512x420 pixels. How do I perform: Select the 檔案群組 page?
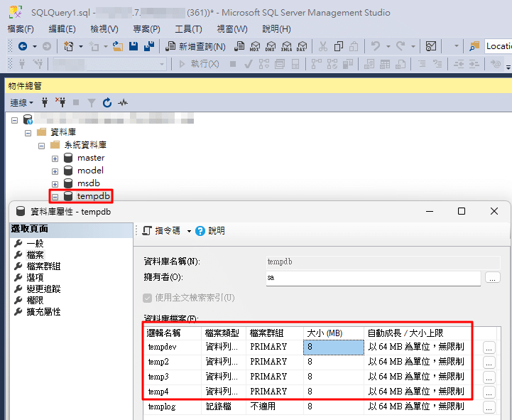tap(43, 266)
